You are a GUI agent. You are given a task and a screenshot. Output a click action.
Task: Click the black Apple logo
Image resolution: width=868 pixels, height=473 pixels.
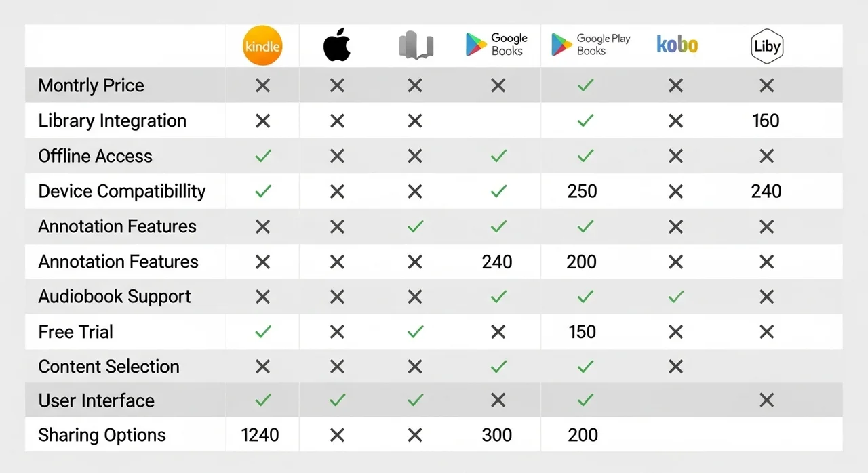pyautogui.click(x=337, y=46)
